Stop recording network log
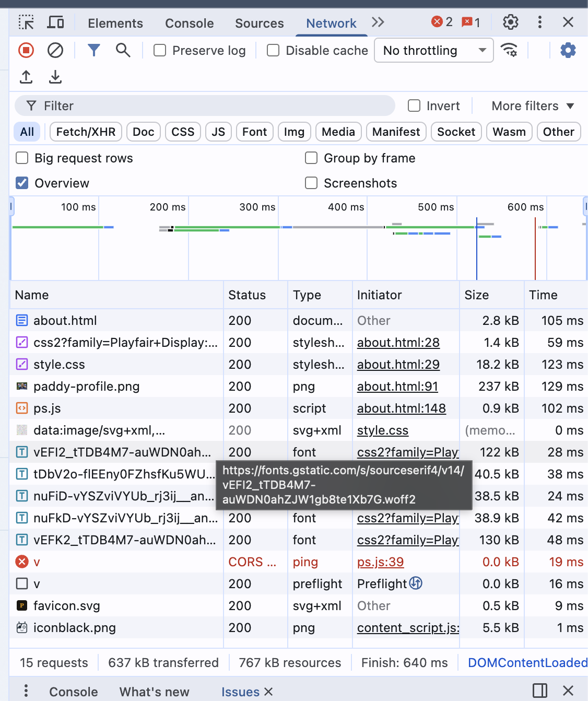Image resolution: width=588 pixels, height=701 pixels. click(26, 50)
